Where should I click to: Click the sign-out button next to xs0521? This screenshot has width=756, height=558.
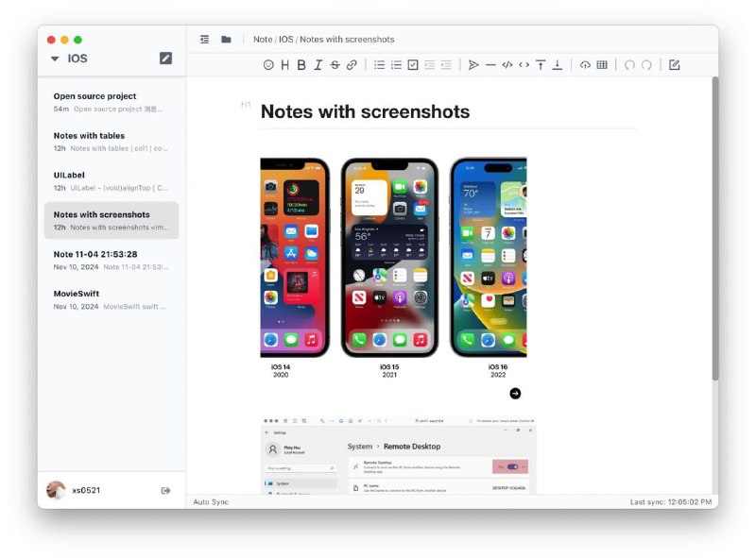(x=165, y=490)
